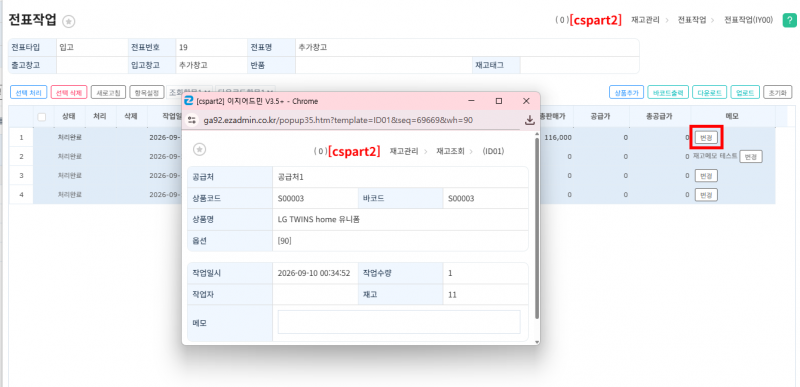Click 변경 button in row 3 memo column

coord(706,175)
